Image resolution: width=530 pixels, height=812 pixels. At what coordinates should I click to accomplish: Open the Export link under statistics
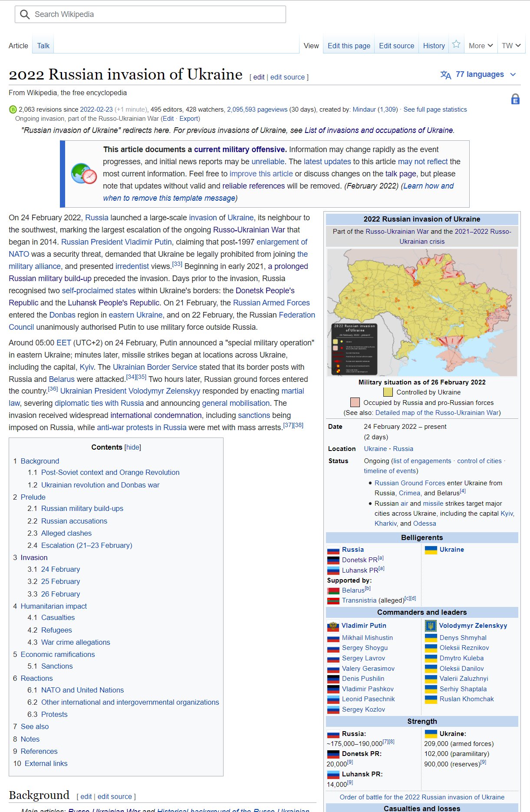[189, 119]
